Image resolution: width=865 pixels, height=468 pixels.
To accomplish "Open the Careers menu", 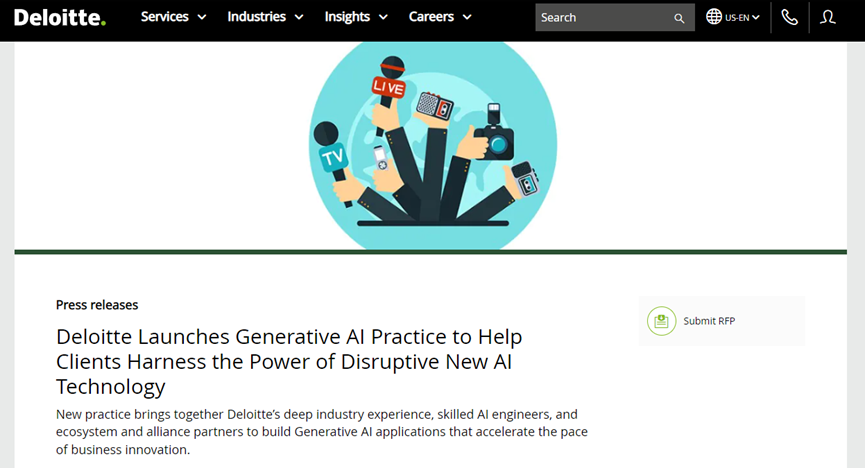I will point(431,17).
